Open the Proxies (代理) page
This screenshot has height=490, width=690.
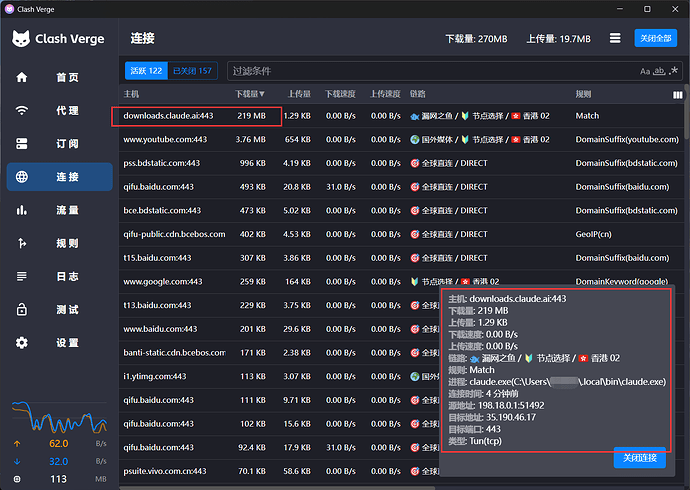point(60,110)
